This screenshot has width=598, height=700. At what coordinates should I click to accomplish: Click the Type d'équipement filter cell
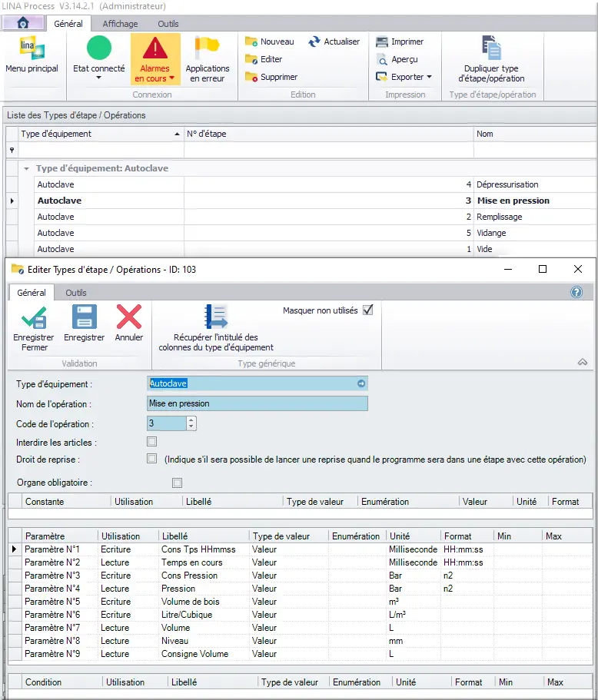click(x=101, y=151)
